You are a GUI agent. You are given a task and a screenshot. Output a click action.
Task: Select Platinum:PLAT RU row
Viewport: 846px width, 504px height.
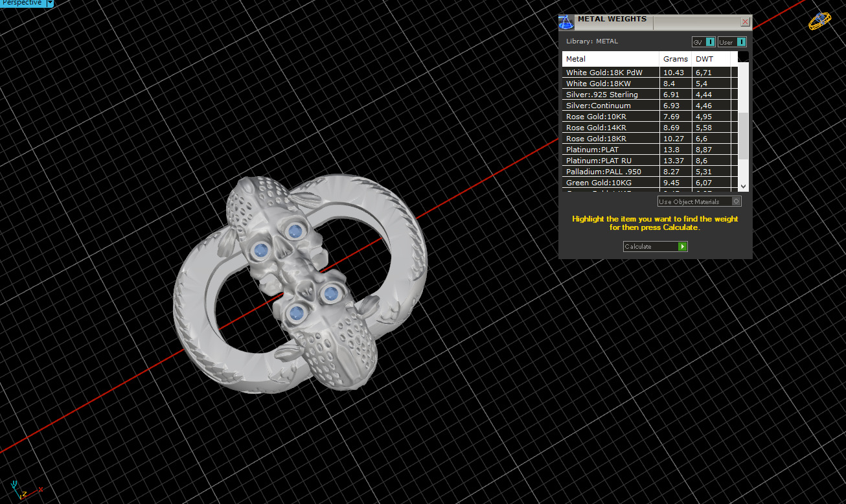650,161
